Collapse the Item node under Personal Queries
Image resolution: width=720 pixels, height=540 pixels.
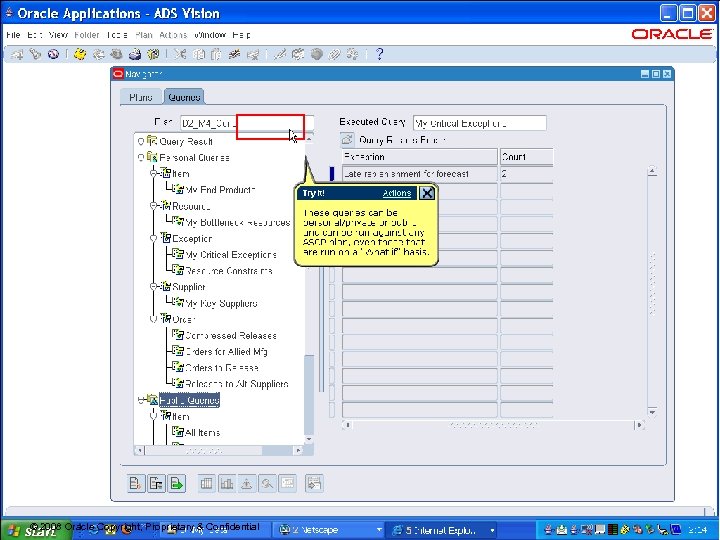point(154,174)
